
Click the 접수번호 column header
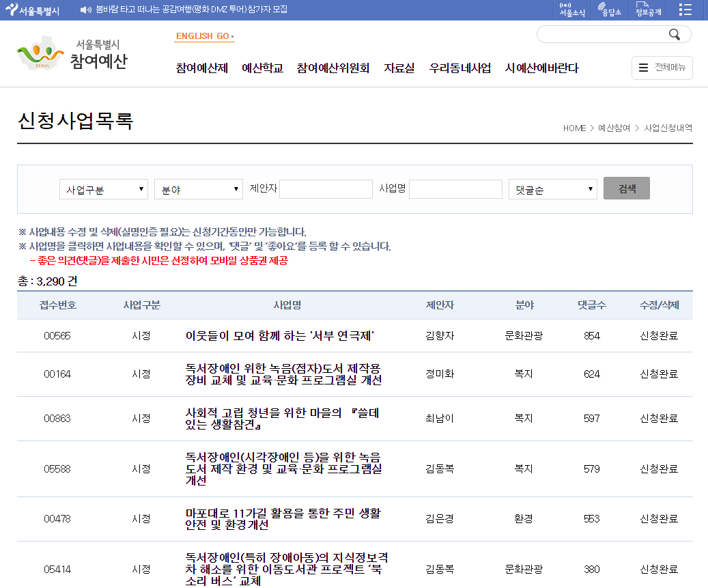[58, 305]
